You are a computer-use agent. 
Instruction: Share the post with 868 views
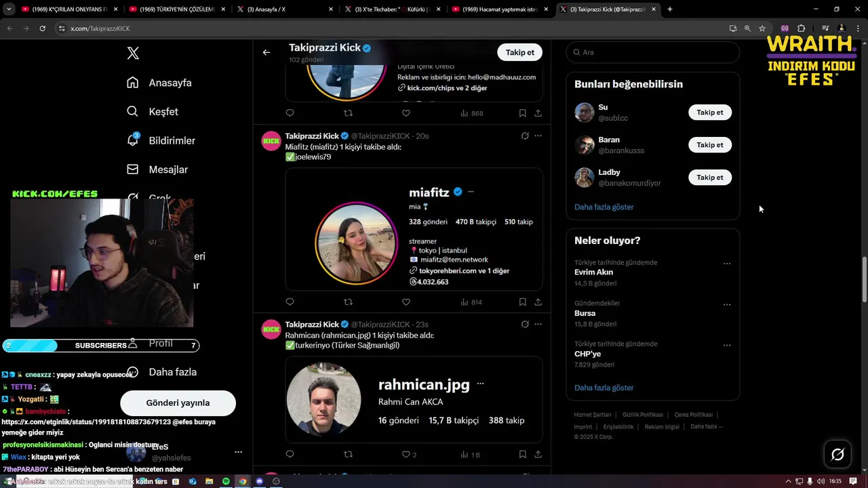[x=538, y=113]
